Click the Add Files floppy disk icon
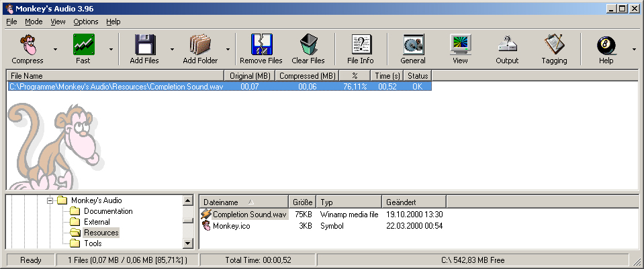This screenshot has height=269, width=644. [145, 45]
